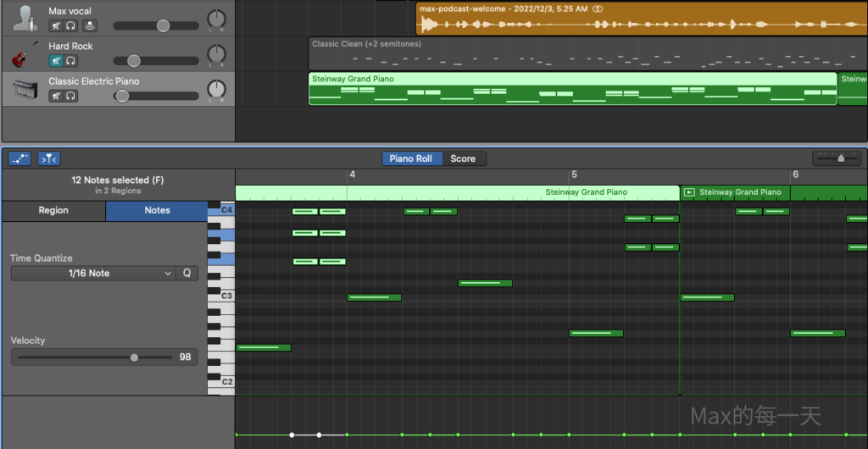This screenshot has height=449, width=868.
Task: Enable input monitoring on Max vocal
Action: click(x=89, y=26)
